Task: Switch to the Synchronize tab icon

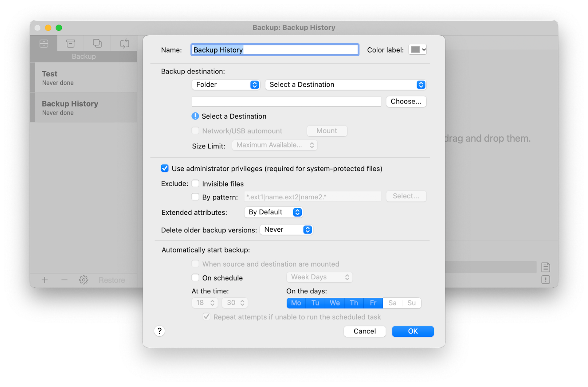Action: 125,43
